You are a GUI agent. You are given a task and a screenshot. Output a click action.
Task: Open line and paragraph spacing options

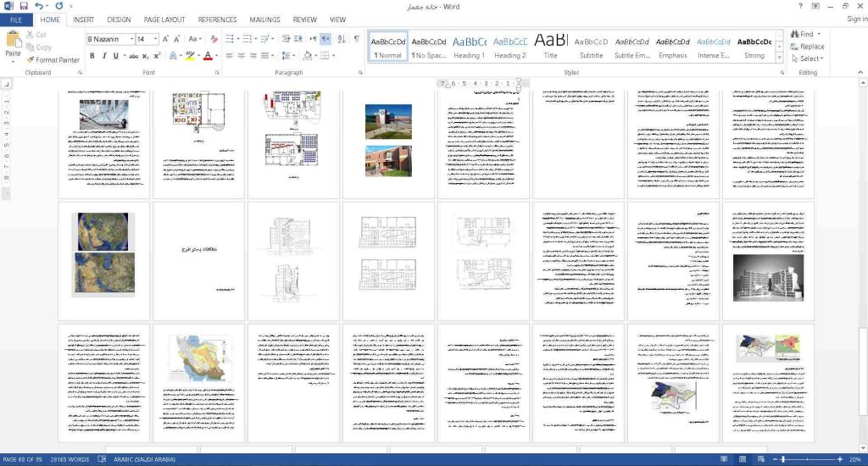[287, 55]
